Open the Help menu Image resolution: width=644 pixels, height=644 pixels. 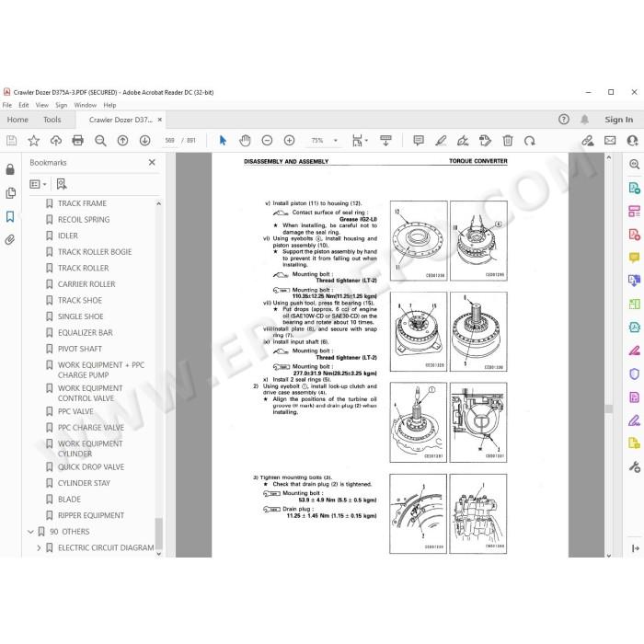pyautogui.click(x=109, y=105)
